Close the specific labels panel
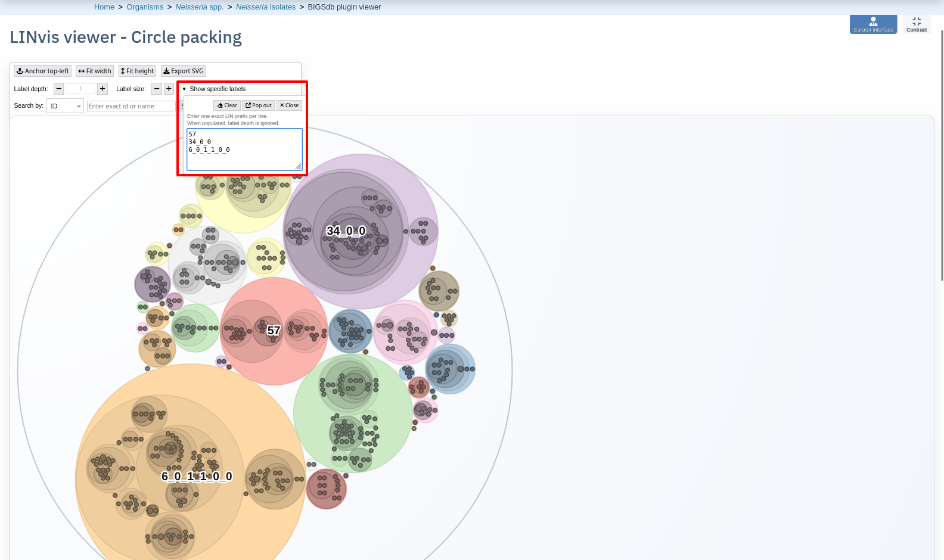Image resolution: width=944 pixels, height=560 pixels. tap(289, 105)
